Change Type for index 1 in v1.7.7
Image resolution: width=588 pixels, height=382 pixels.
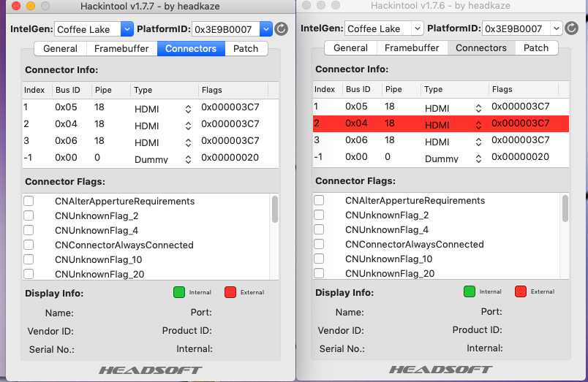[x=188, y=109]
